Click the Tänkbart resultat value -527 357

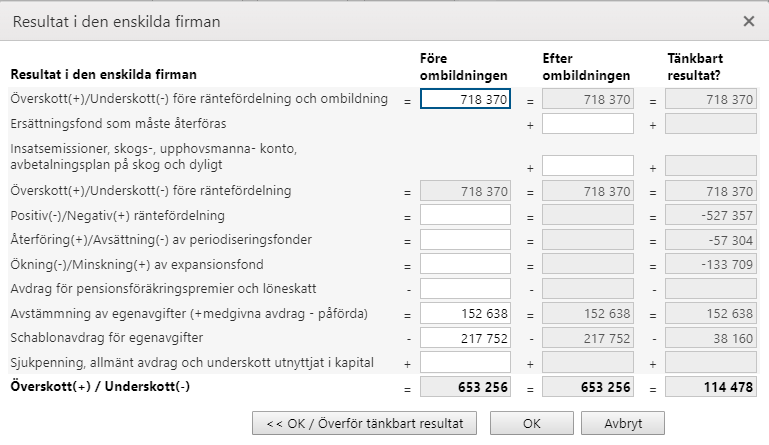pos(711,215)
